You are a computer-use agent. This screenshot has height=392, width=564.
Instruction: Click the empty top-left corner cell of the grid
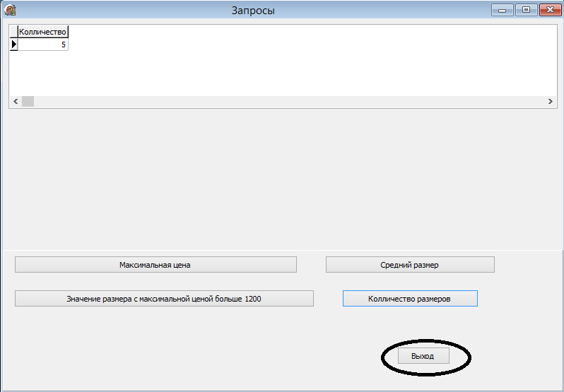coord(13,32)
